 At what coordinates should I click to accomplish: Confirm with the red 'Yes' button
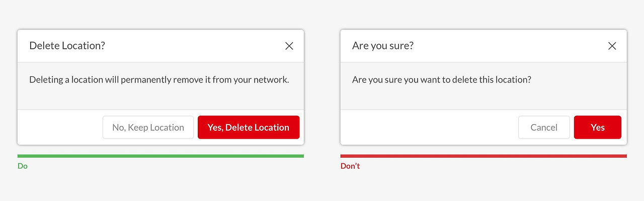click(598, 128)
